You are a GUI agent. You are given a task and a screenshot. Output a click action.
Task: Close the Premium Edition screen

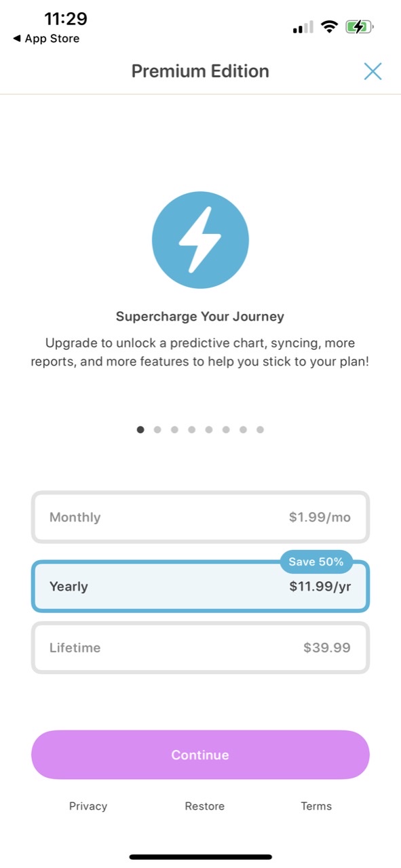pos(373,71)
